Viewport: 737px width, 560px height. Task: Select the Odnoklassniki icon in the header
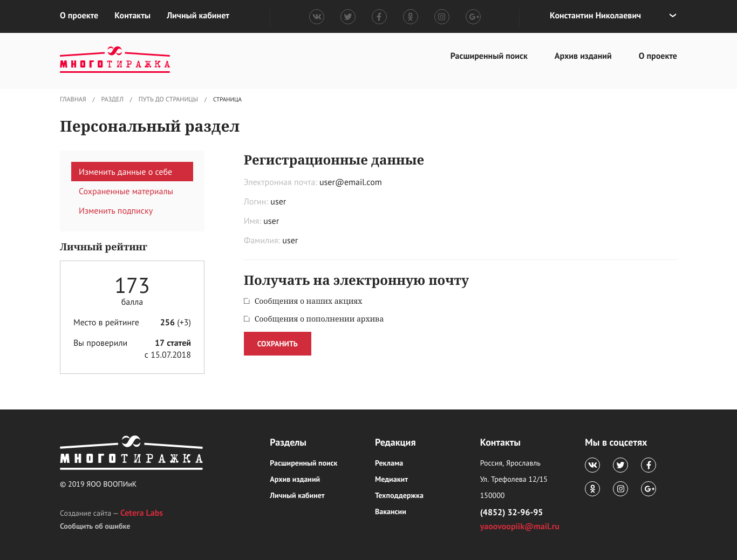pos(411,16)
